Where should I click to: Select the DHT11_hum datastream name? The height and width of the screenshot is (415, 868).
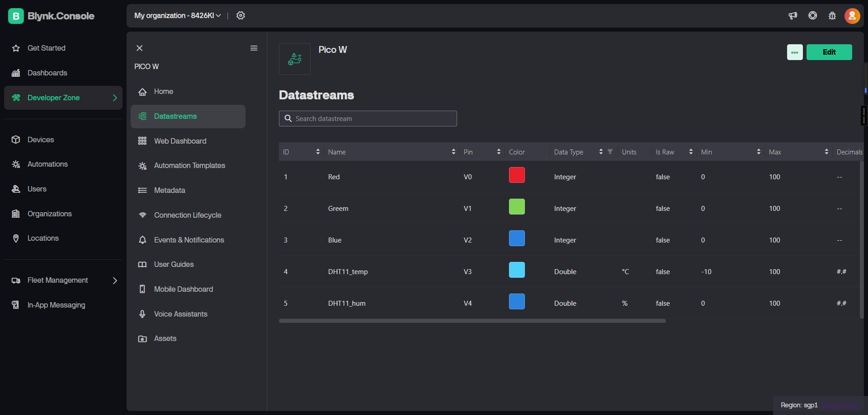click(x=347, y=303)
